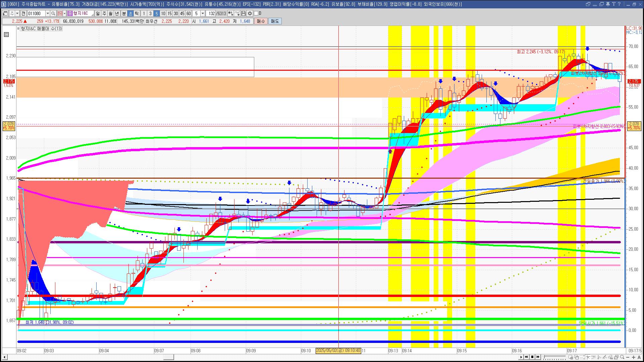
Task: Click the 매수 buy button
Action: point(261,21)
